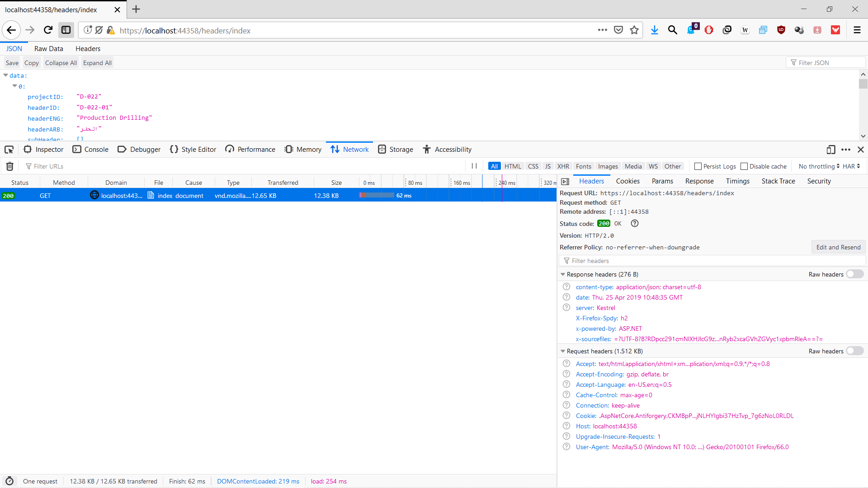Click the bookmark star in the address bar
Image resolution: width=868 pixels, height=488 pixels.
click(x=634, y=30)
